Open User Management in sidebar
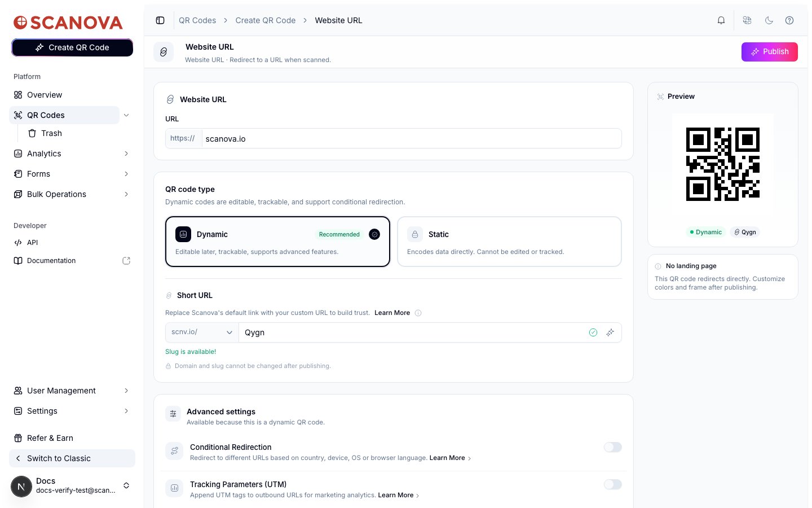 click(x=65, y=391)
